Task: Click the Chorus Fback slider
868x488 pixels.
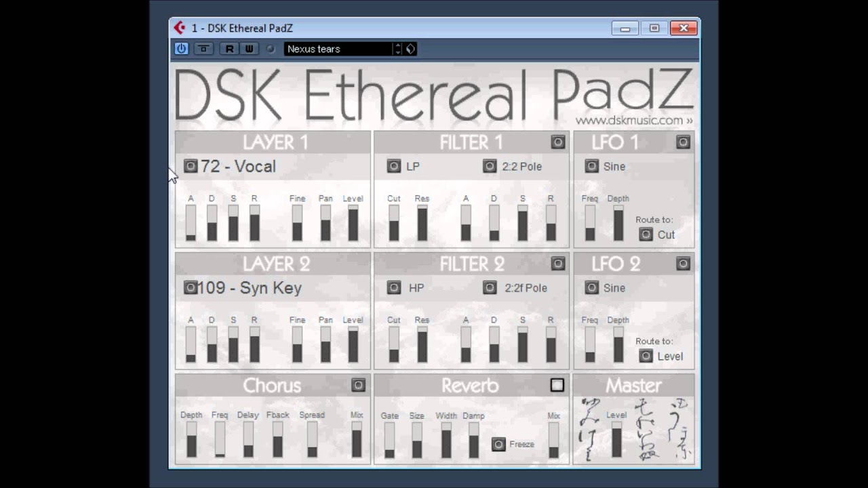Action: (x=277, y=439)
